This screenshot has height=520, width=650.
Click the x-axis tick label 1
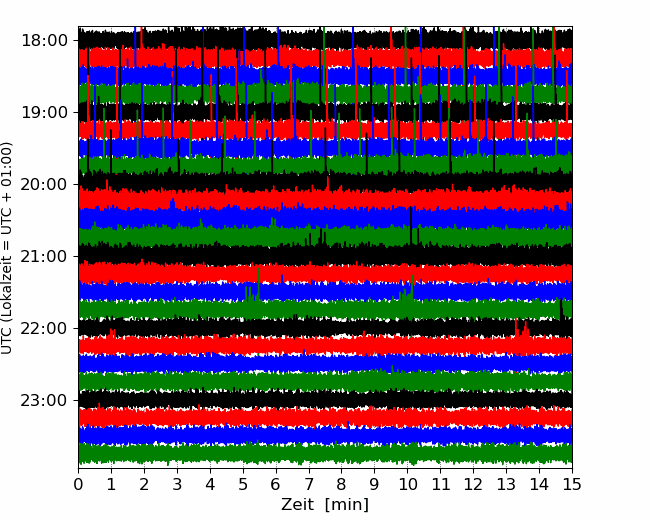(x=111, y=484)
